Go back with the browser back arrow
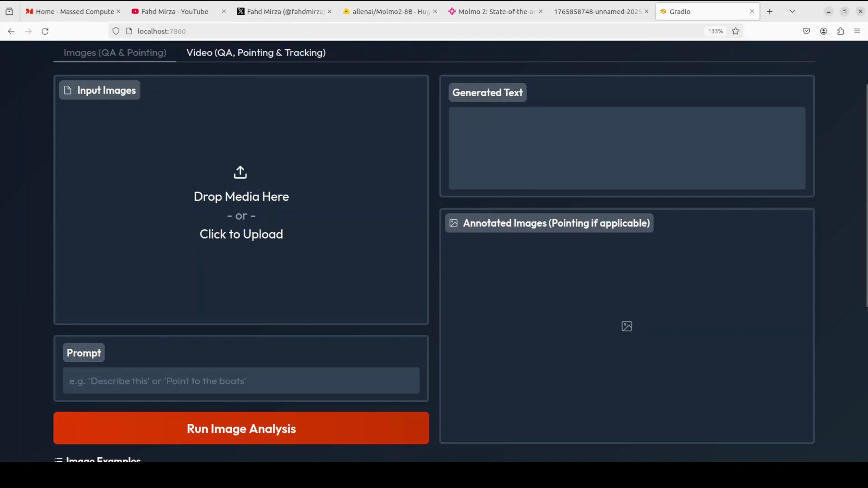868x488 pixels. tap(11, 31)
